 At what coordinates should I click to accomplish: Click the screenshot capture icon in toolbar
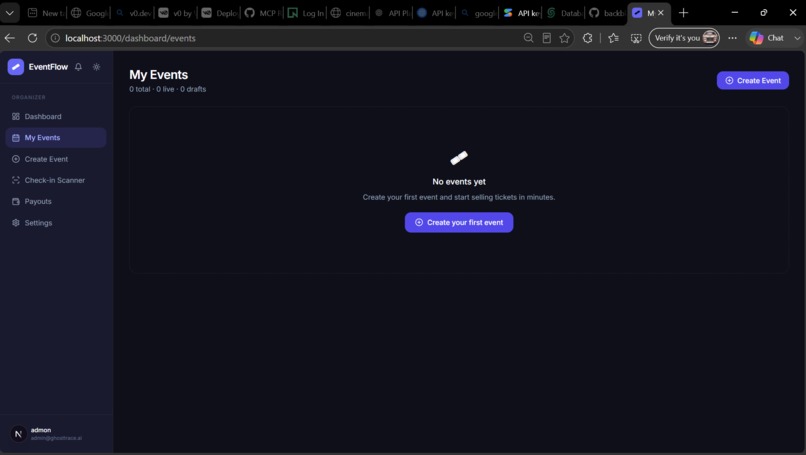pos(636,38)
